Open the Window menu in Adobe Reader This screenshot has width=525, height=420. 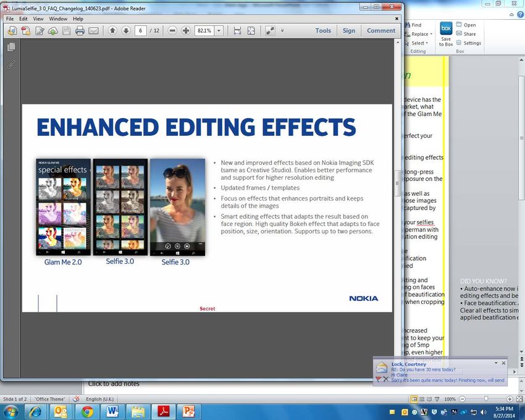(x=58, y=19)
